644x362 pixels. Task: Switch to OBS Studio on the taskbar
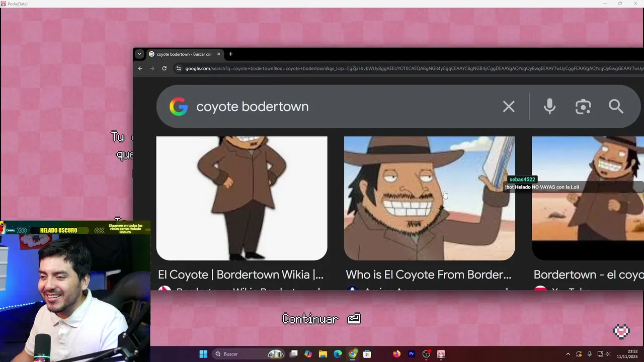click(427, 354)
